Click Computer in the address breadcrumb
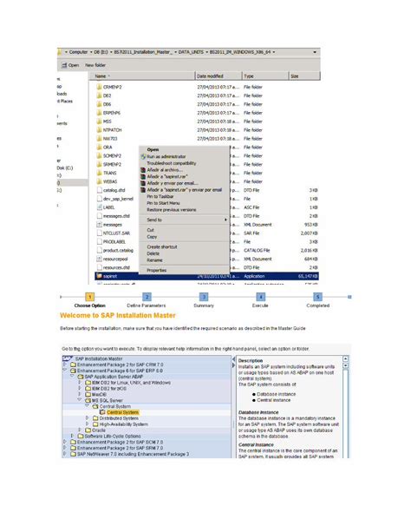411x532 pixels. click(x=78, y=52)
